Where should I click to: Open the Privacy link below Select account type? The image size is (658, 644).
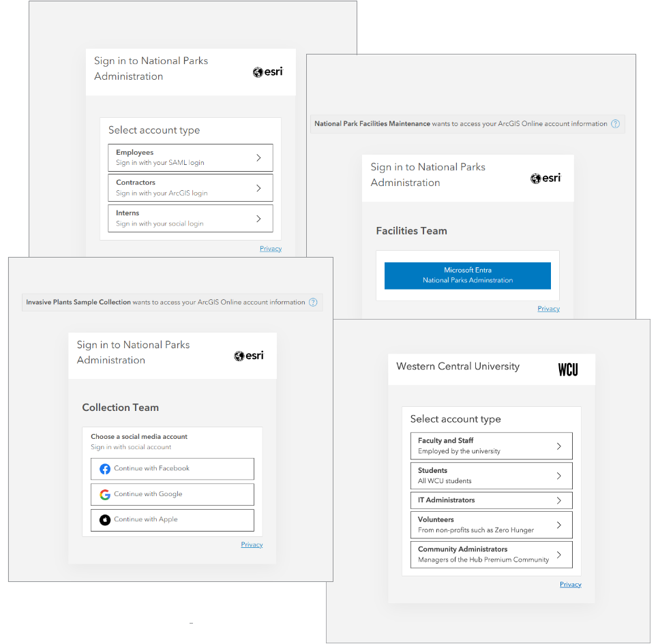[271, 248]
